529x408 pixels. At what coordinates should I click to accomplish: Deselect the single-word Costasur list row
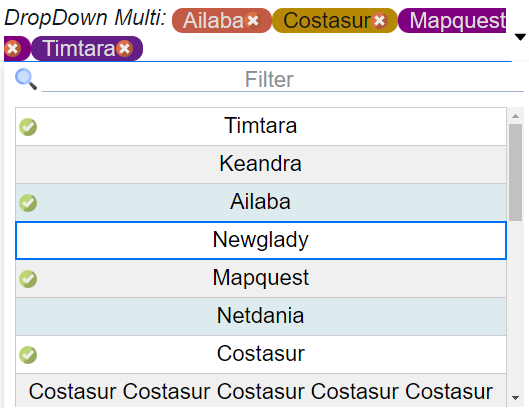click(x=261, y=354)
